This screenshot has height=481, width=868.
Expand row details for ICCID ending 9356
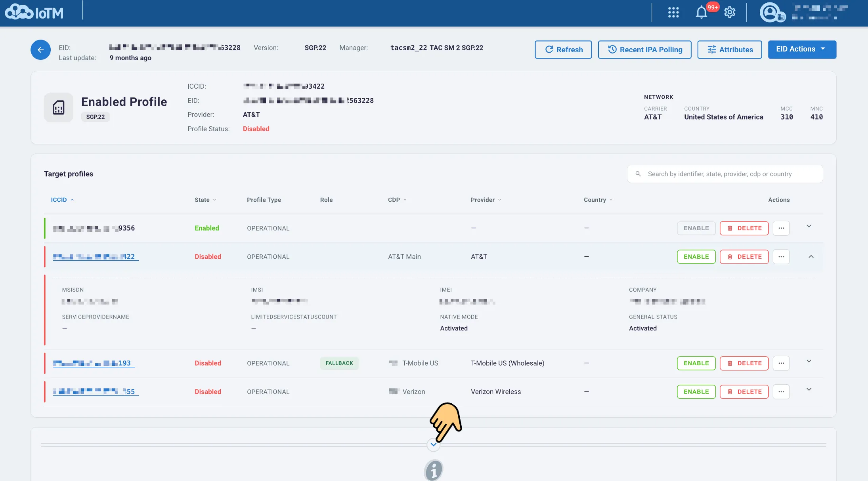(809, 226)
